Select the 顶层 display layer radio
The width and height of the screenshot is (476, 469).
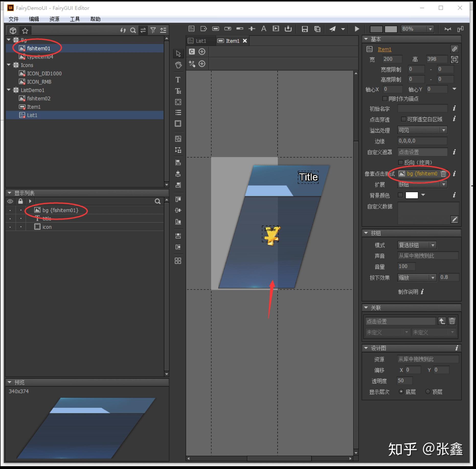tap(428, 391)
